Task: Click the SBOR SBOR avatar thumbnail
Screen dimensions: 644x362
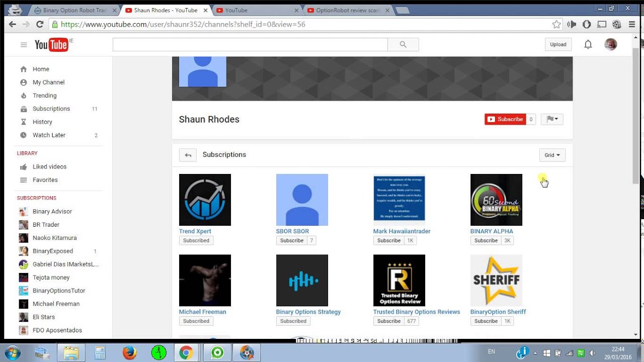Action: tap(302, 200)
